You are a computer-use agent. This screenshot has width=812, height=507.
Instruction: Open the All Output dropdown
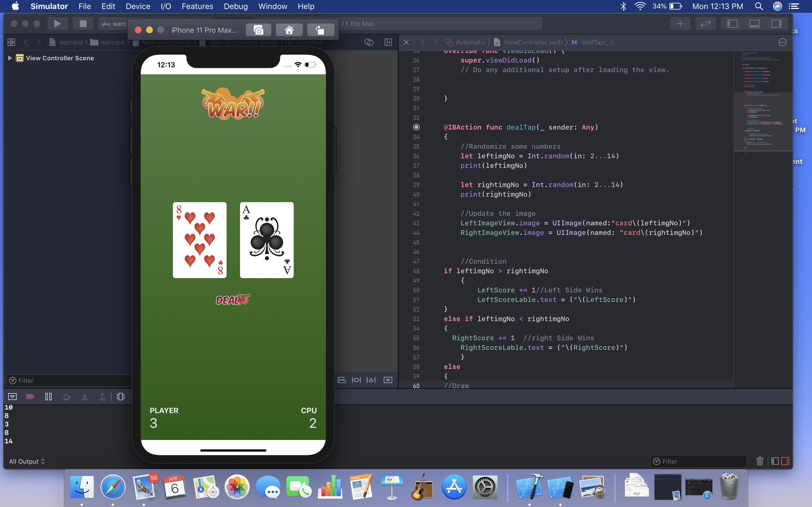tap(27, 461)
